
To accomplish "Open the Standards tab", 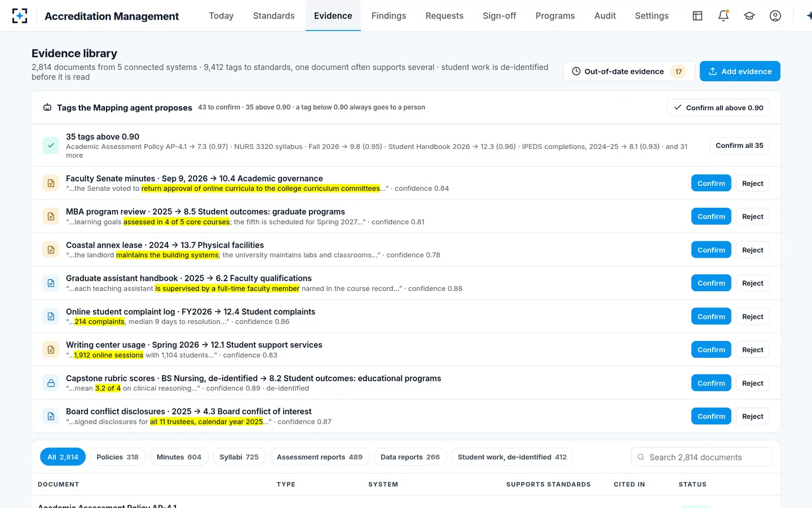I will pos(273,16).
